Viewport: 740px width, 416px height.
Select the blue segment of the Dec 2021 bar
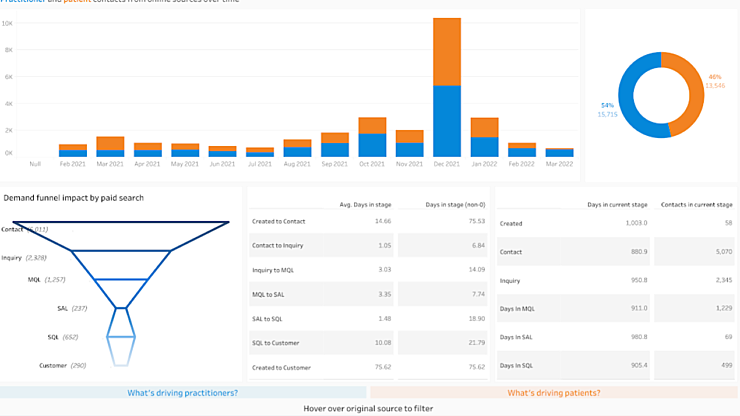click(x=446, y=121)
